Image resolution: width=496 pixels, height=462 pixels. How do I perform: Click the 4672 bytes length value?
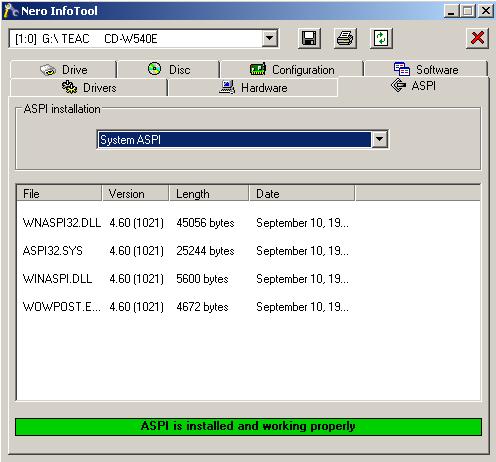(202, 307)
